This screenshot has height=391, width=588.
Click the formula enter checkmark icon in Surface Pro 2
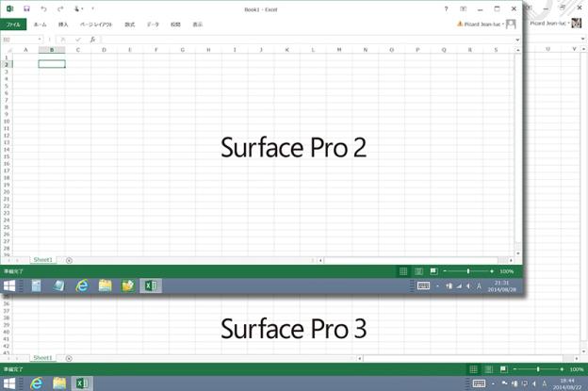click(78, 40)
